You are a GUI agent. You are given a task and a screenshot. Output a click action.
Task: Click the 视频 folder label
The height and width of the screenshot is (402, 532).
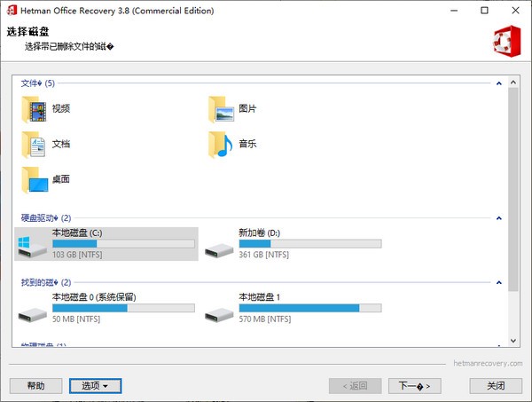point(61,108)
